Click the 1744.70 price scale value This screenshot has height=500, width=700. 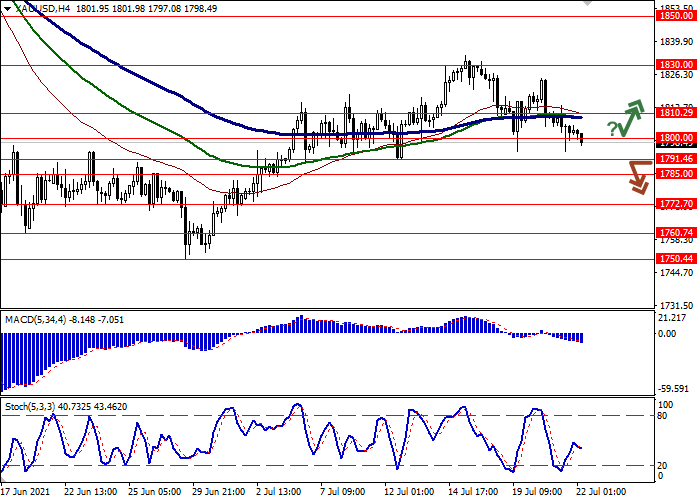click(676, 273)
